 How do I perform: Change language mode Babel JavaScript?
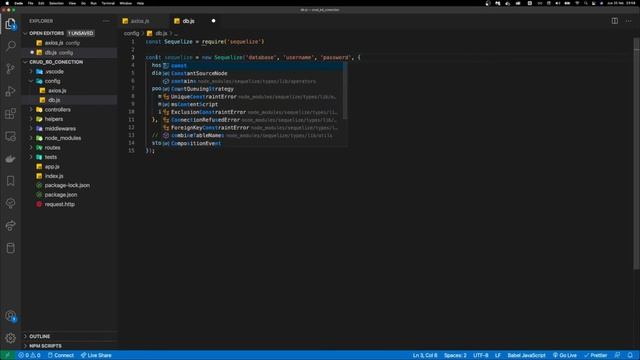pyautogui.click(x=526, y=355)
